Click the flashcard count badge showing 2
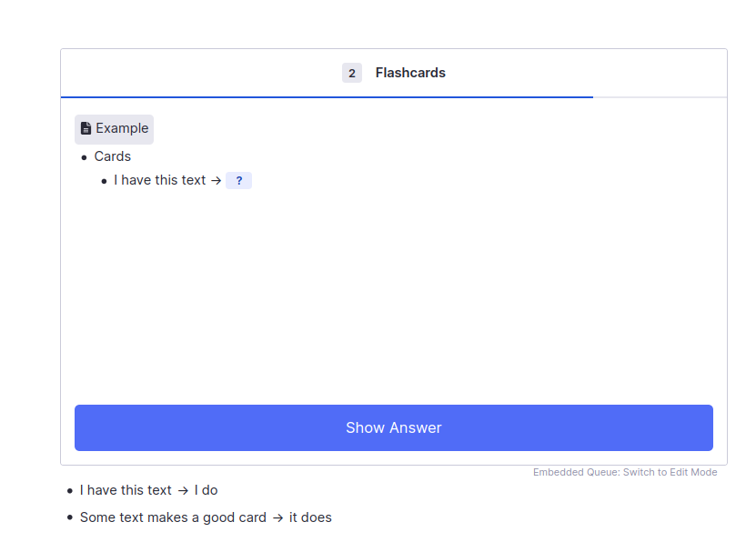 click(x=352, y=73)
